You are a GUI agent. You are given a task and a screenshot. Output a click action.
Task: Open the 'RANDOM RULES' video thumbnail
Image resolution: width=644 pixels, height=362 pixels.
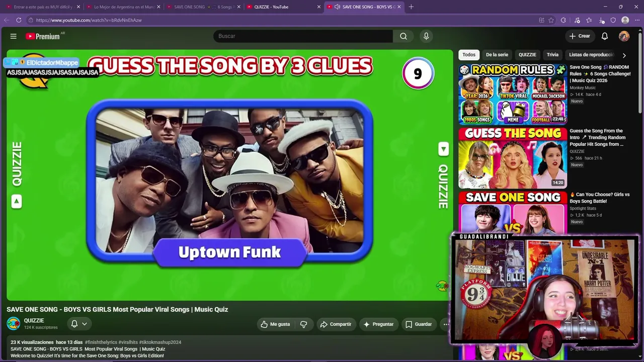pyautogui.click(x=513, y=94)
